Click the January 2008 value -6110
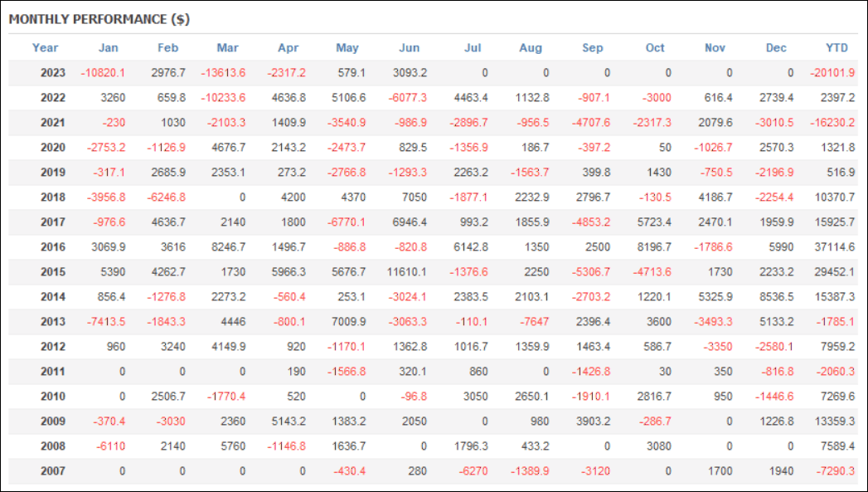 point(110,446)
